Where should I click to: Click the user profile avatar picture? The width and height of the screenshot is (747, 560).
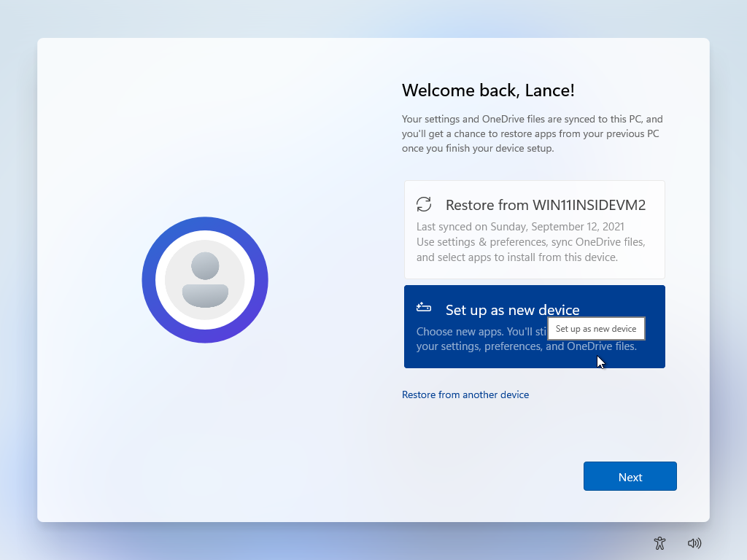point(205,280)
